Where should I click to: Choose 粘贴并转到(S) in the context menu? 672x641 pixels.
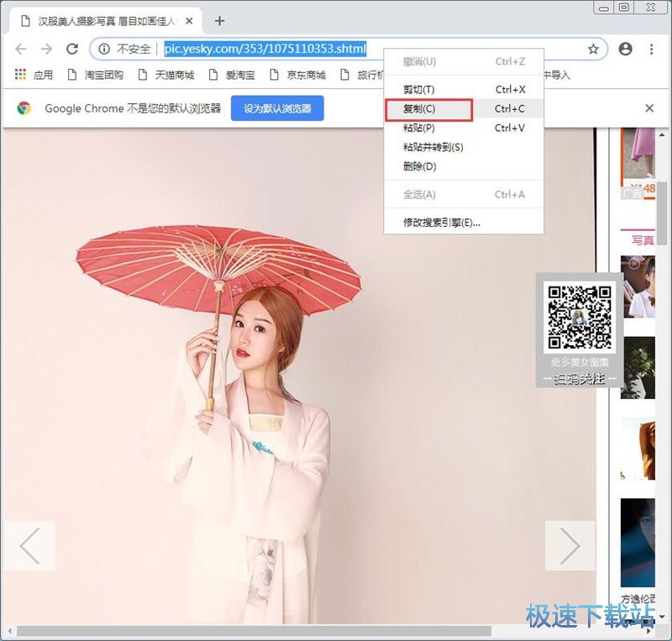tap(433, 147)
